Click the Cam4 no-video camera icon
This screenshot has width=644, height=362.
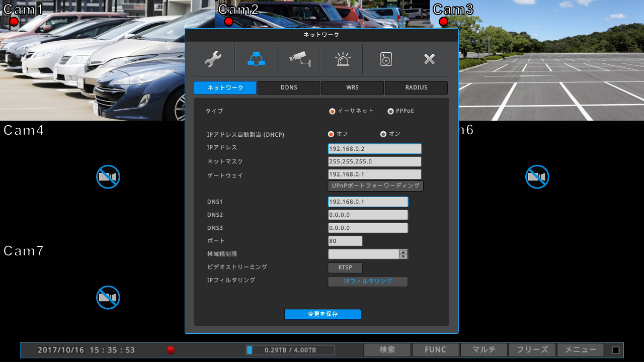point(108,177)
